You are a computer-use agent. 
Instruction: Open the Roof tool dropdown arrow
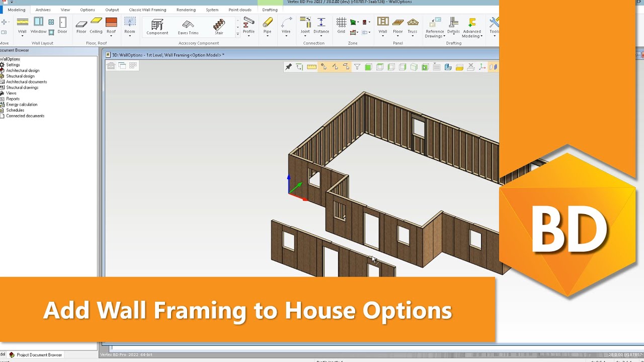tap(111, 37)
